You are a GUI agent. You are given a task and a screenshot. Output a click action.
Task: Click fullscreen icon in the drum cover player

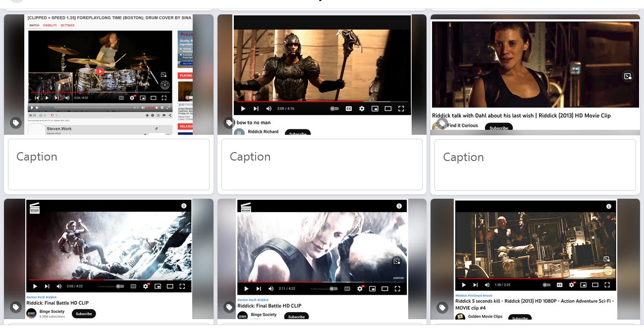pyautogui.click(x=164, y=98)
